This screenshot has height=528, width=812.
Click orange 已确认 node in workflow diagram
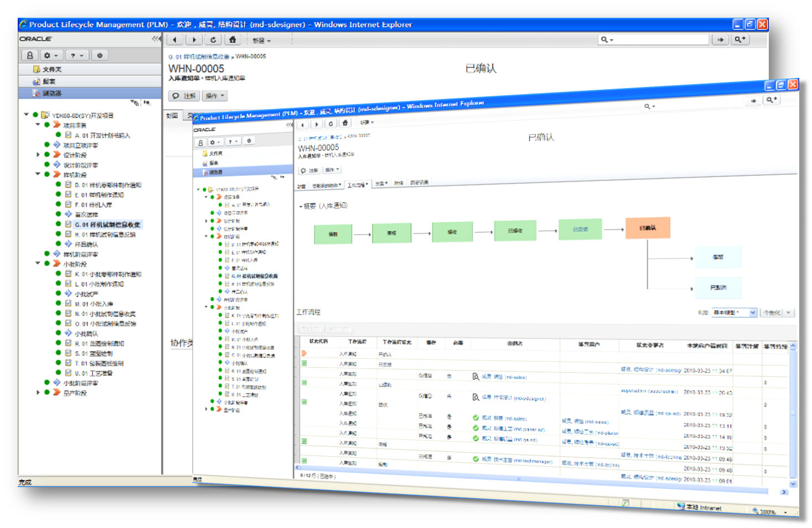click(648, 228)
